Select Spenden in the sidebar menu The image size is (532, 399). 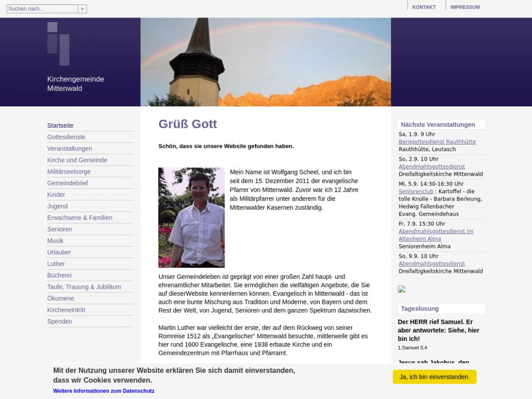60,321
